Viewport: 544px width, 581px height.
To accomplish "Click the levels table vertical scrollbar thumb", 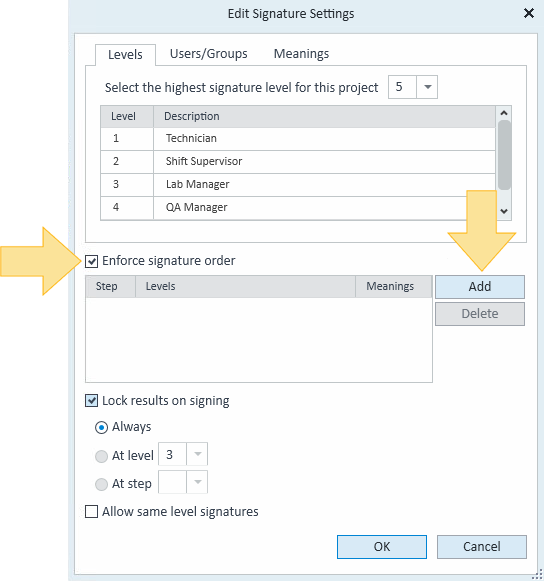I will tap(504, 155).
